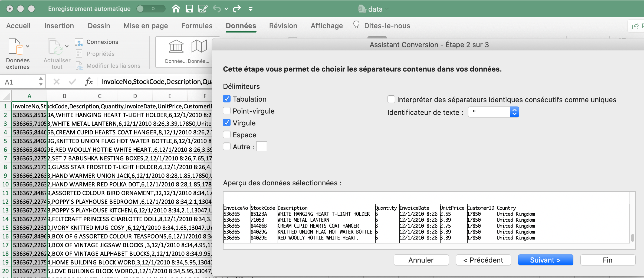Click the Propriétés ribbon item
The height and width of the screenshot is (278, 644).
tap(95, 54)
